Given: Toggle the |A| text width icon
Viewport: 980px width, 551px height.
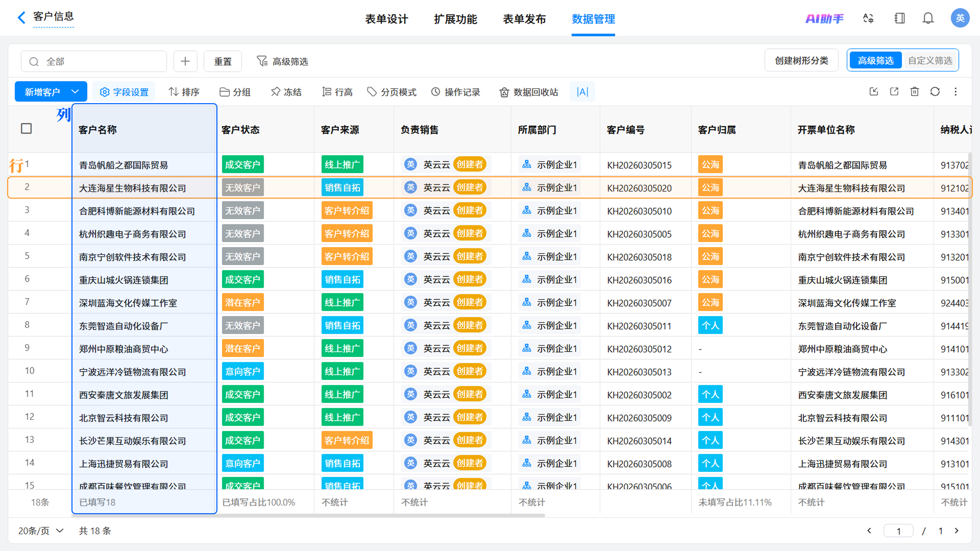Looking at the screenshot, I should coord(582,92).
